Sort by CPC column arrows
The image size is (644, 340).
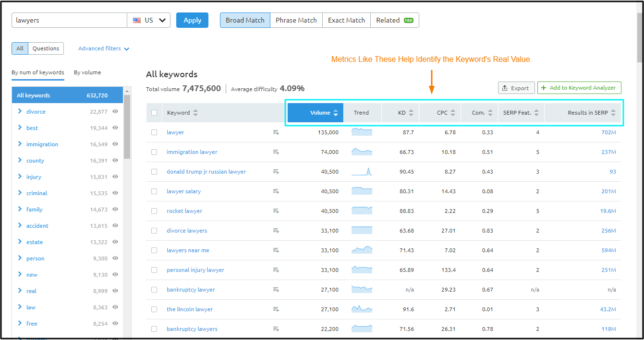(452, 113)
